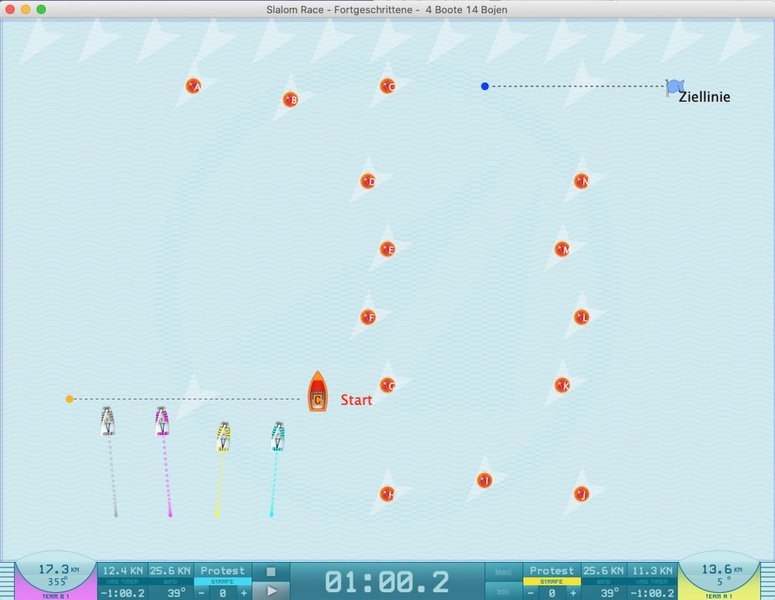This screenshot has height=600, width=775.
Task: Click the blue Ziellinie finish flag
Action: (x=675, y=87)
